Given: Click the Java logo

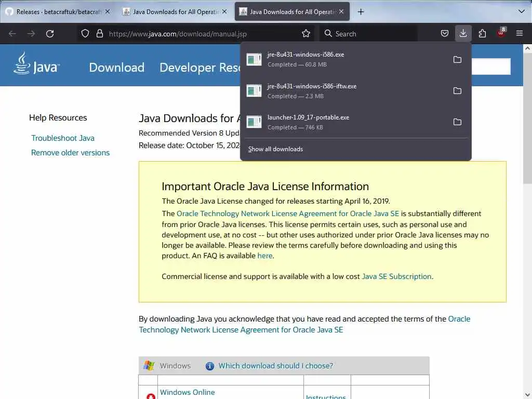Looking at the screenshot, I should pyautogui.click(x=37, y=63).
